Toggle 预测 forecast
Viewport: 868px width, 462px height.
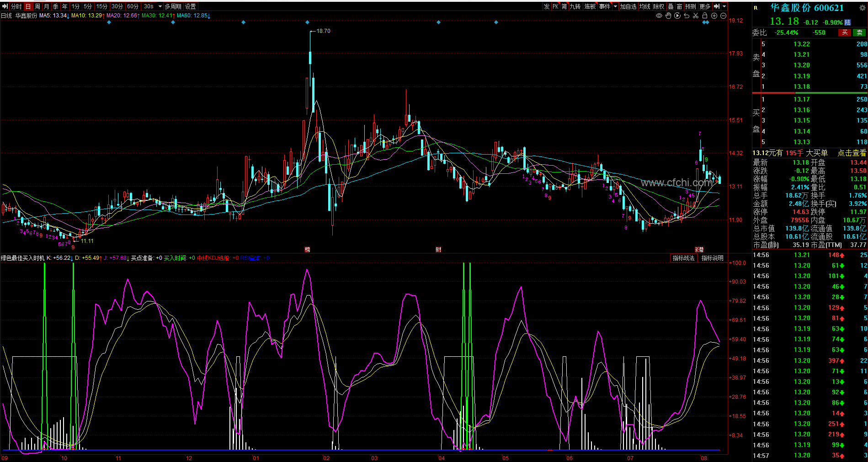click(x=691, y=6)
